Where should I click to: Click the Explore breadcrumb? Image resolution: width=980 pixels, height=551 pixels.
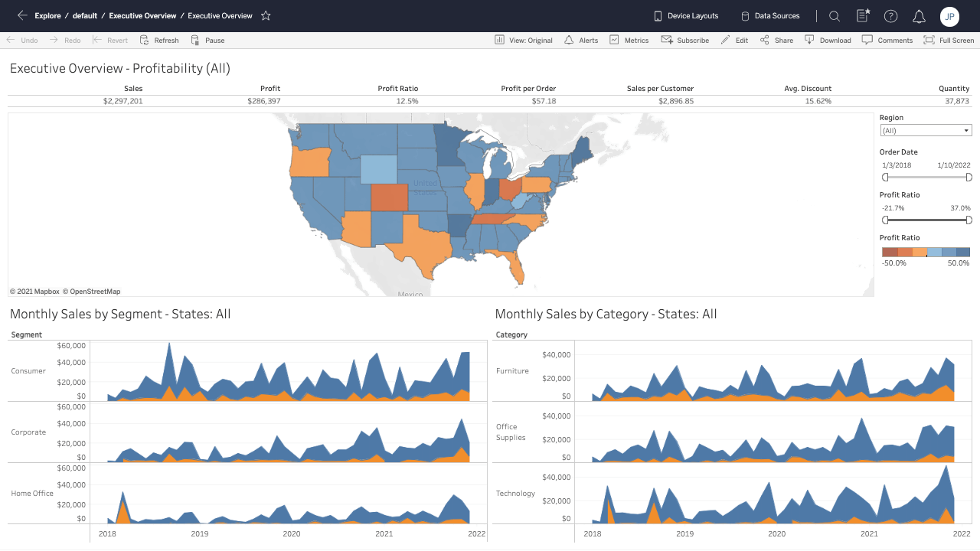pos(47,16)
